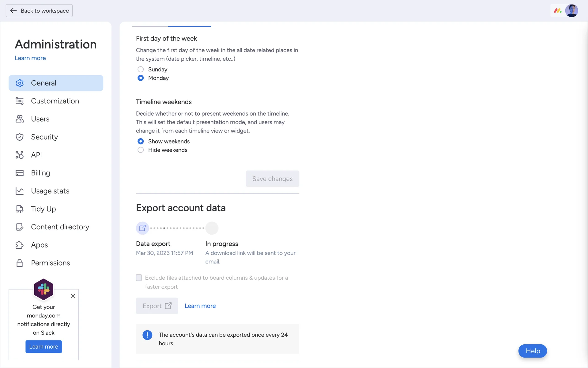Choose Hide weekends option

point(141,150)
